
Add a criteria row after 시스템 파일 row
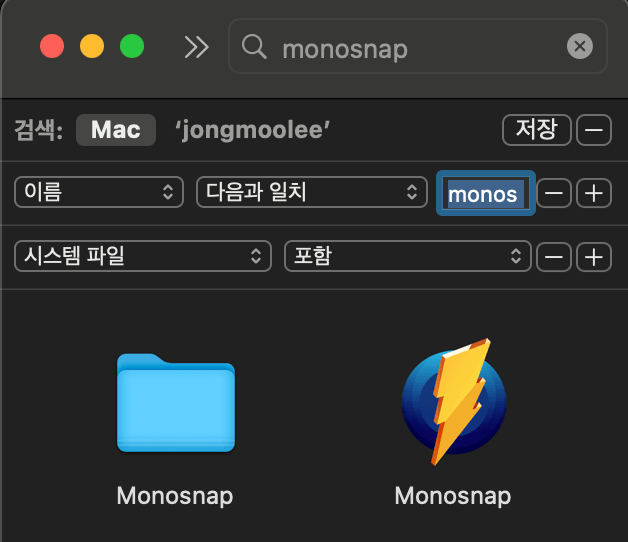[594, 257]
